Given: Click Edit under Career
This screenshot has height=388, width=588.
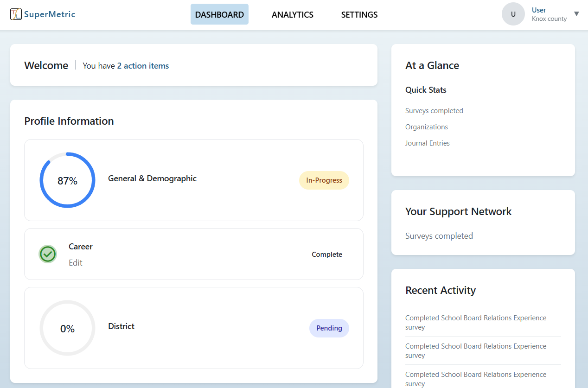Looking at the screenshot, I should pyautogui.click(x=76, y=263).
